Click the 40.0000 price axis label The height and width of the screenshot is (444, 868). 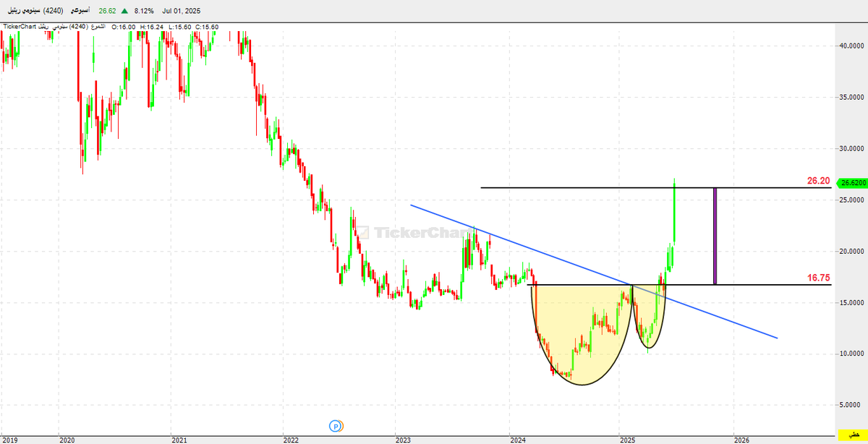tap(851, 45)
